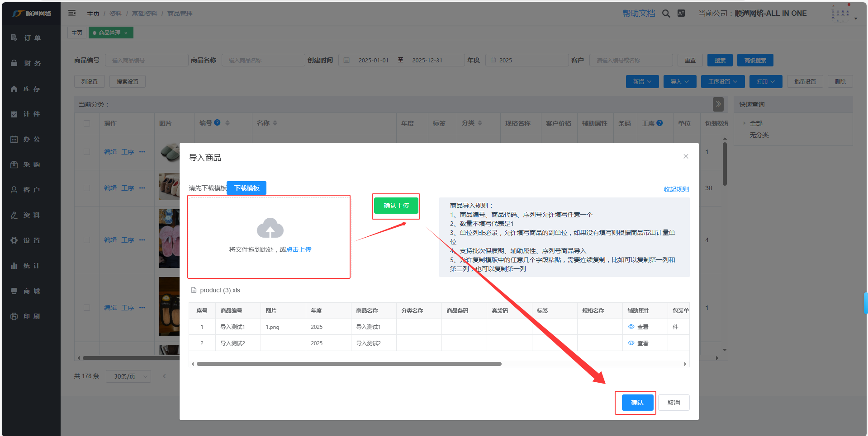This screenshot has height=436, width=868.
Task: View 辅助属性 eye icon for 导入测试1
Action: tap(631, 327)
